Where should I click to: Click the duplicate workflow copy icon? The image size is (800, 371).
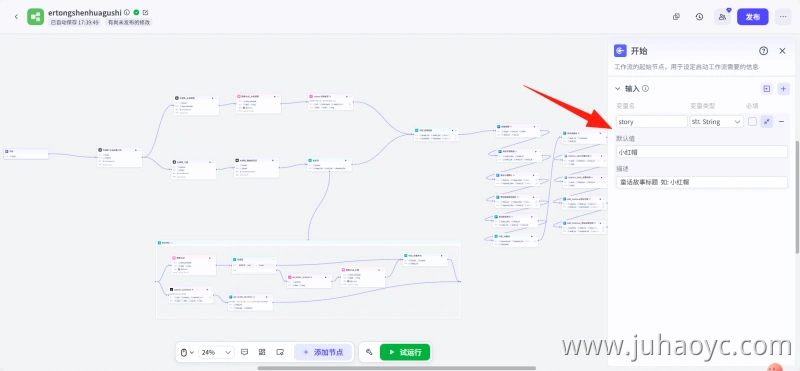click(677, 17)
